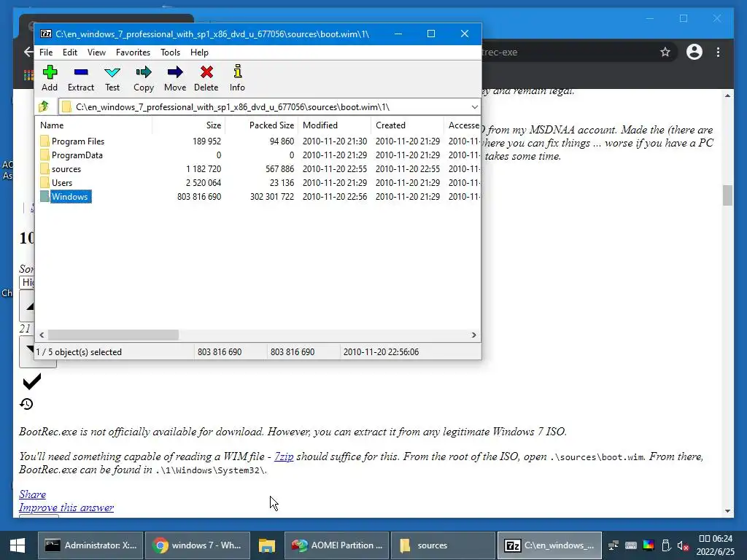747x560 pixels.
Task: Click status bar text '1 / 5 object(s) selected'
Action: tap(79, 352)
